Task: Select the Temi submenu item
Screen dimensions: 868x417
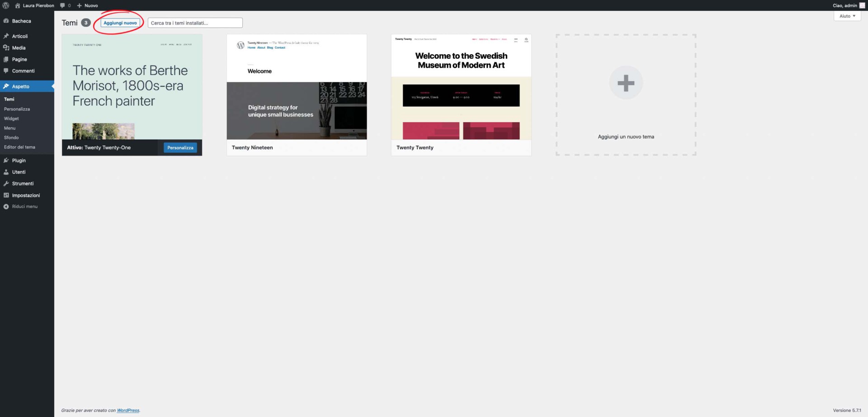Action: 9,99
